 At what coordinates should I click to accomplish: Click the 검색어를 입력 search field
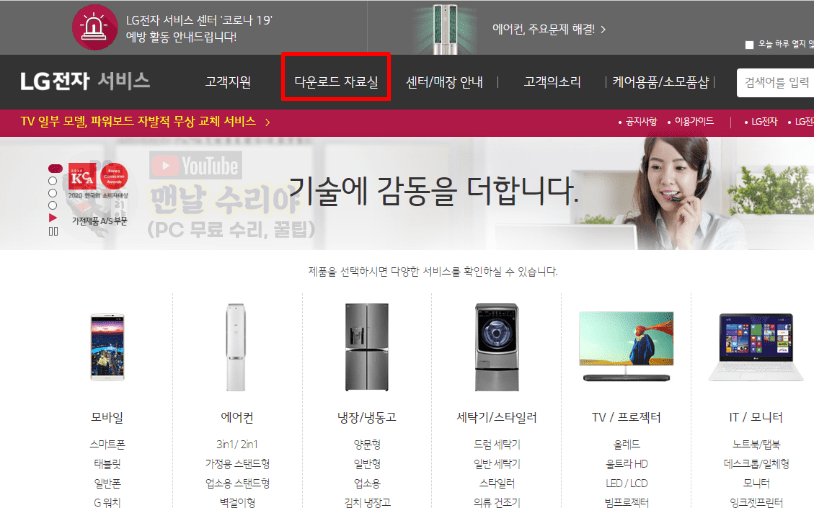(x=776, y=82)
